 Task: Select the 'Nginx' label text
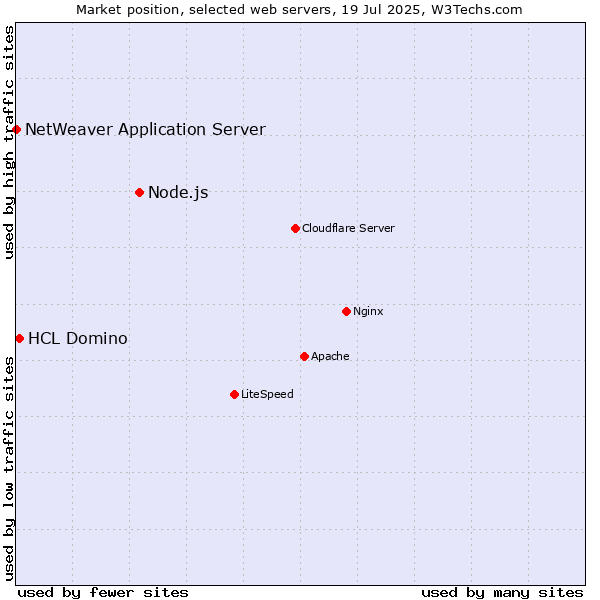(x=368, y=311)
